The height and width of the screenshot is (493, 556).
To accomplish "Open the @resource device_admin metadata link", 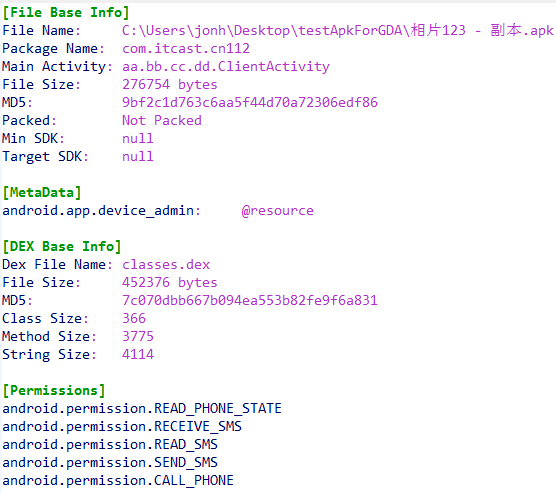I will 277,211.
